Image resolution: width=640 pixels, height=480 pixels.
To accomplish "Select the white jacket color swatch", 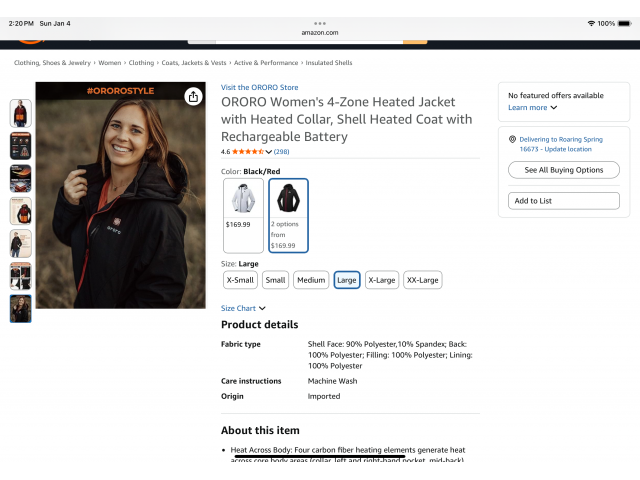I will (243, 208).
